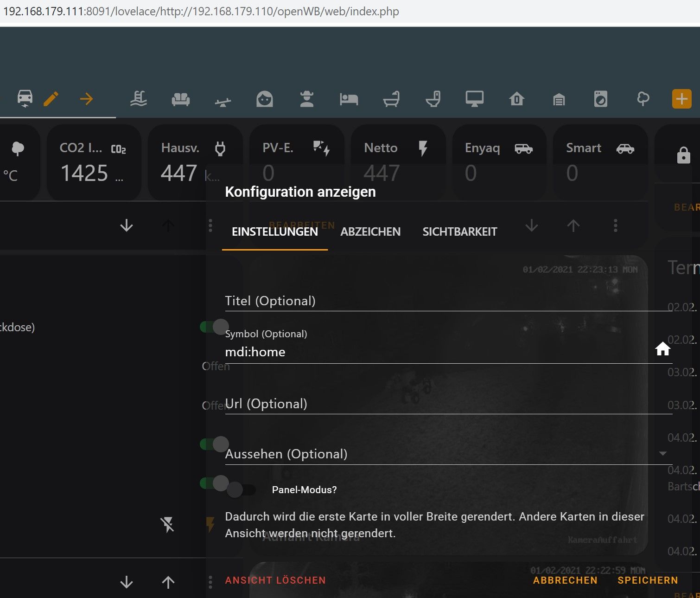
Task: Open the girl face view tab
Action: (x=265, y=99)
